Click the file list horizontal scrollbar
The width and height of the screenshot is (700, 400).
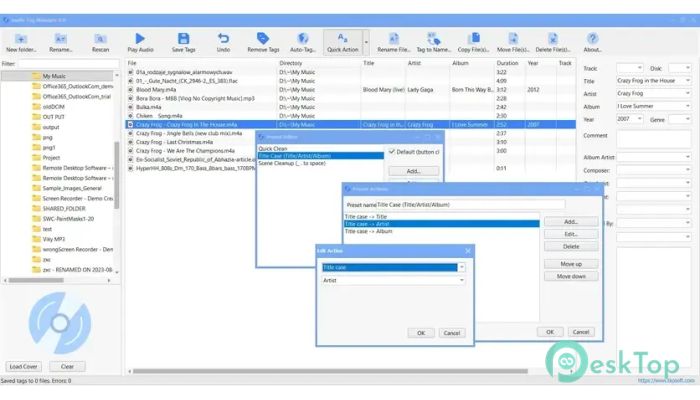click(330, 371)
